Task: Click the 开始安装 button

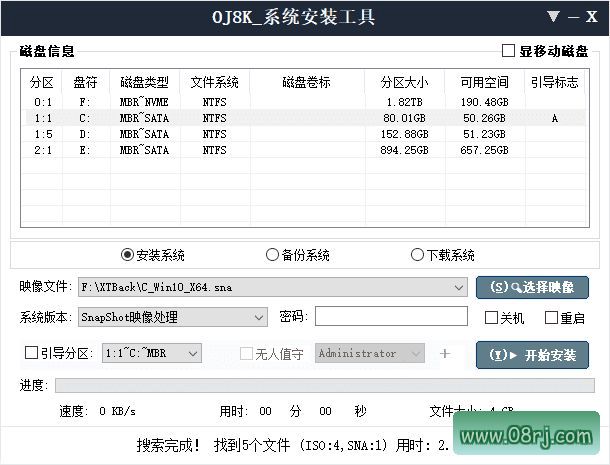Action: tap(532, 355)
